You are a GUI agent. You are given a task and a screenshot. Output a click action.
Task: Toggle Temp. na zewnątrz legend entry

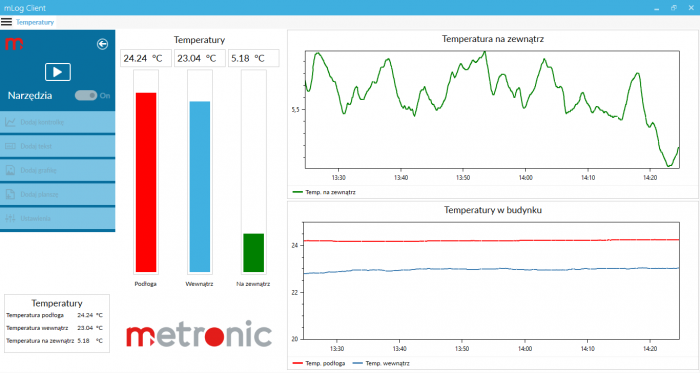click(x=324, y=192)
